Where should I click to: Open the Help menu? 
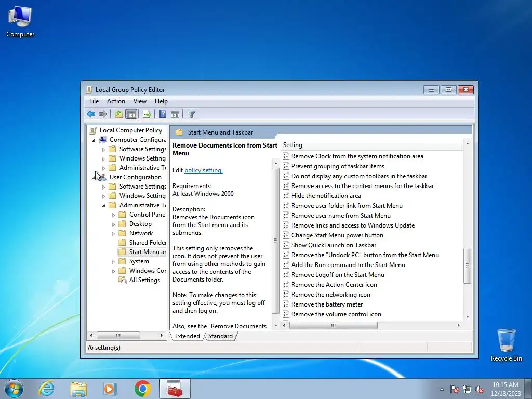(161, 101)
